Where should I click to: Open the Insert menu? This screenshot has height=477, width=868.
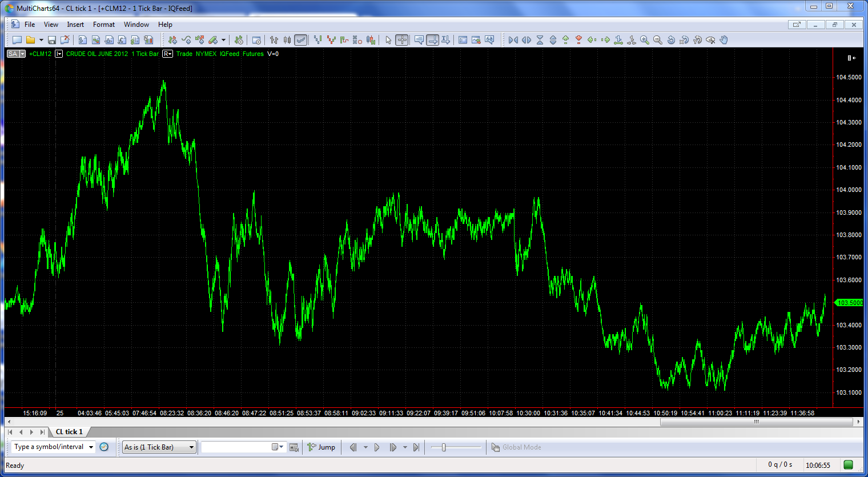[x=75, y=25]
